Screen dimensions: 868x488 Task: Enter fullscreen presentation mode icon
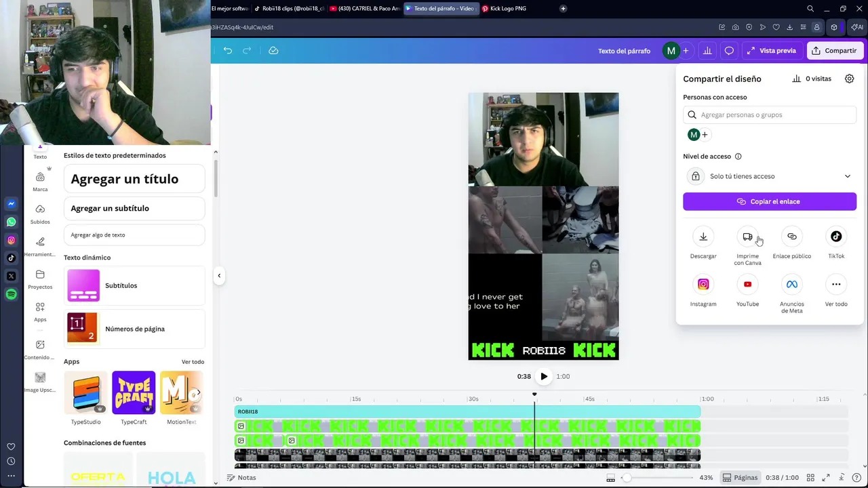tap(827, 478)
